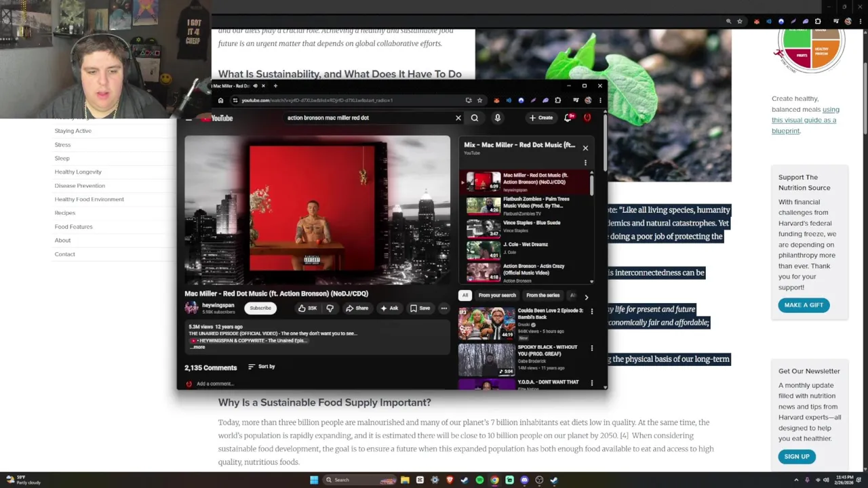The width and height of the screenshot is (868, 488).
Task: Select the From the series chip
Action: (542, 296)
